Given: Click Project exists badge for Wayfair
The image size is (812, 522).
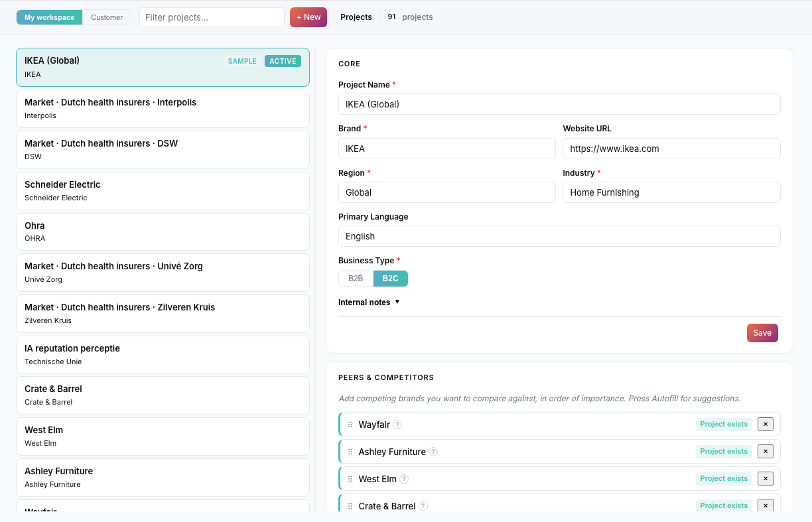Looking at the screenshot, I should click(x=724, y=424).
